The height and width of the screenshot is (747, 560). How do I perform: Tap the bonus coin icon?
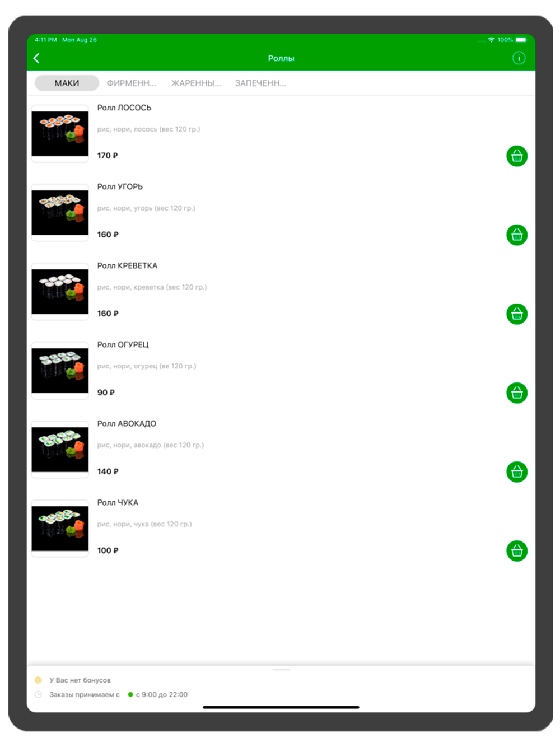38,680
